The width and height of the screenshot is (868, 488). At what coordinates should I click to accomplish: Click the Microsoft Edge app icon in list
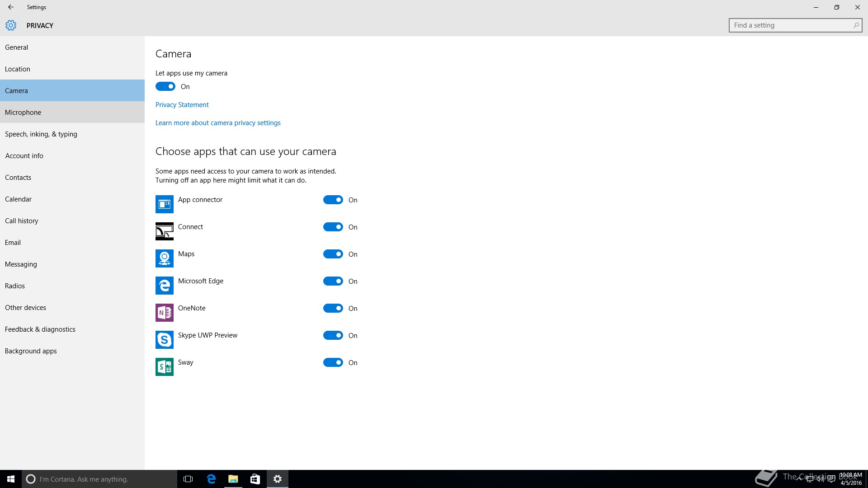click(165, 286)
